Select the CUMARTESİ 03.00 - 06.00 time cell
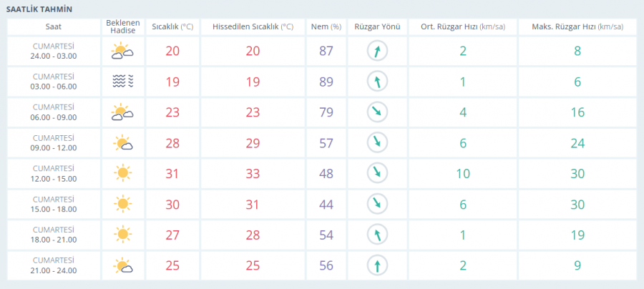This screenshot has width=644, height=289. pyautogui.click(x=54, y=82)
